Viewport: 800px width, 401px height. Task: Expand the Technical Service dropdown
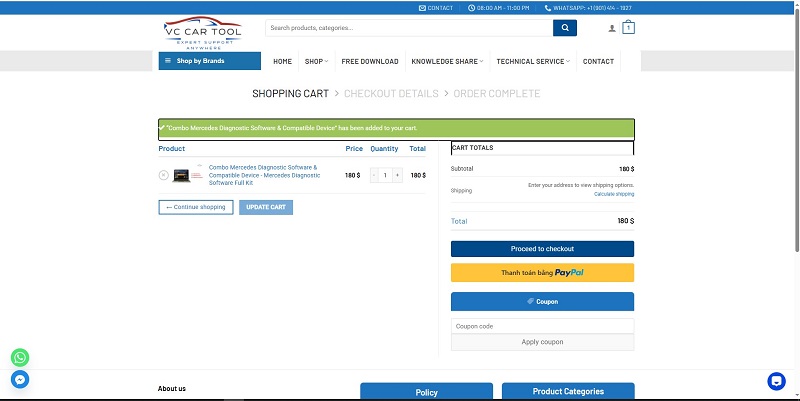[x=533, y=61]
